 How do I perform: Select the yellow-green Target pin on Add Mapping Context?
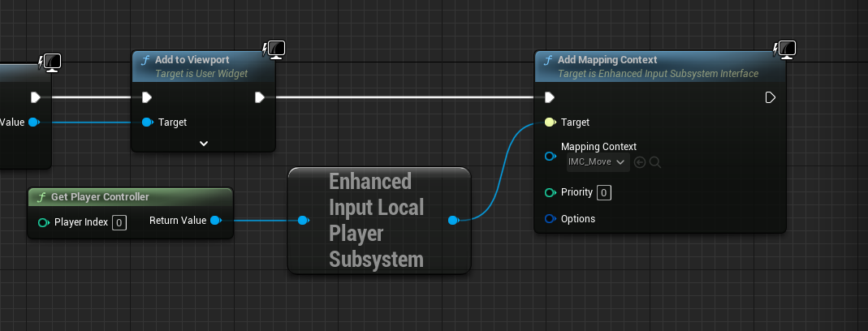click(550, 123)
